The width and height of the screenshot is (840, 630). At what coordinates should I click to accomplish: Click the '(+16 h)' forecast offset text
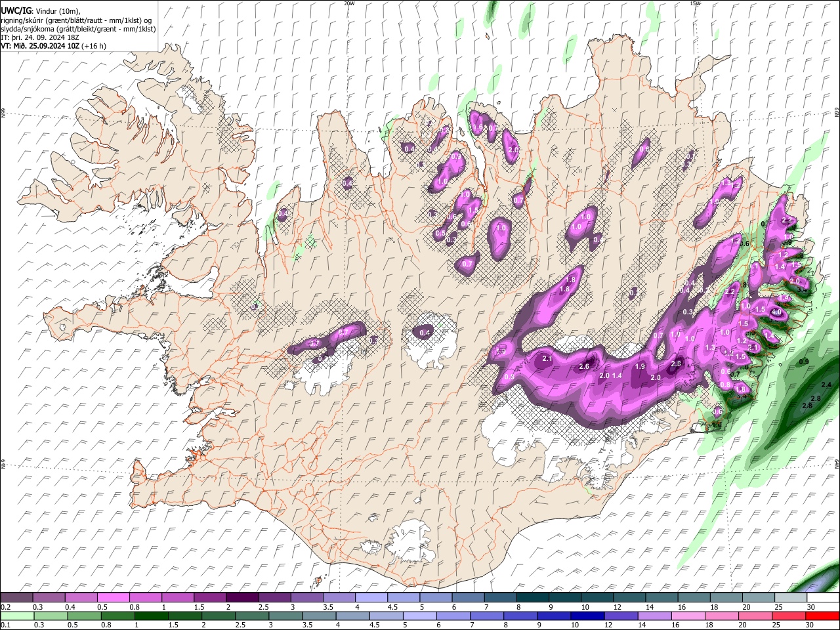point(95,46)
